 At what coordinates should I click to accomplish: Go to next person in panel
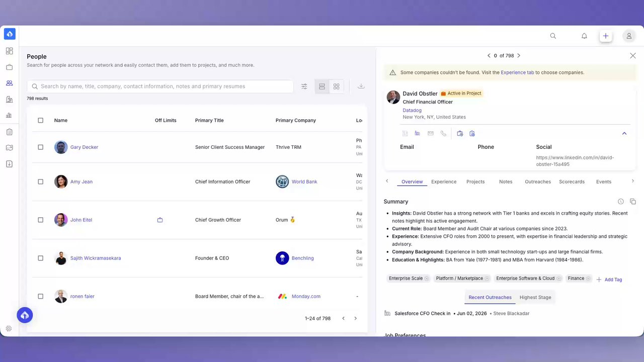coord(519,56)
